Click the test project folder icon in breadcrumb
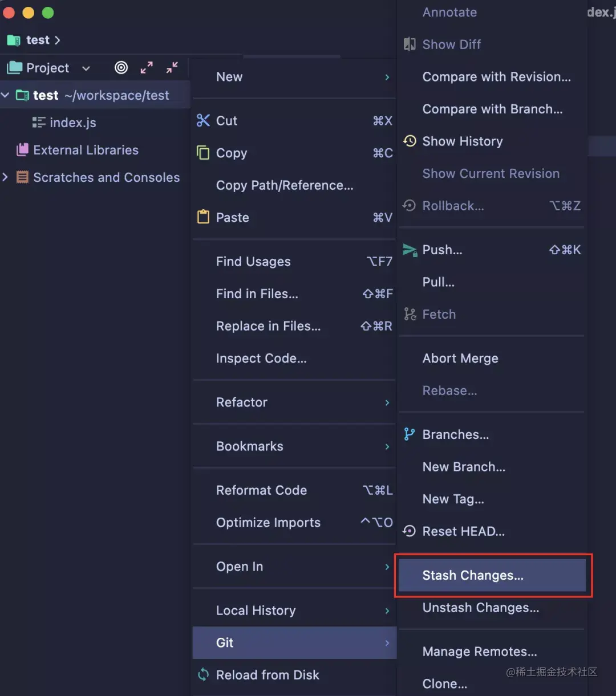The height and width of the screenshot is (696, 616). [x=14, y=40]
